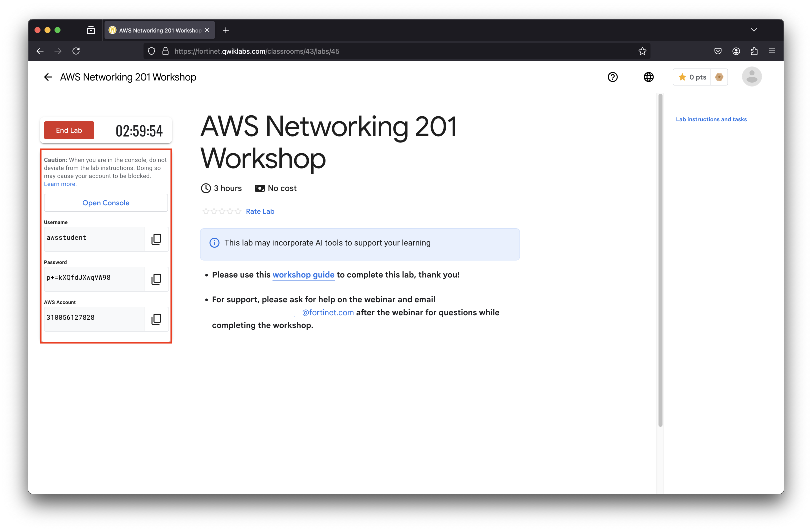View site security lock info
This screenshot has width=812, height=531.
click(x=165, y=51)
